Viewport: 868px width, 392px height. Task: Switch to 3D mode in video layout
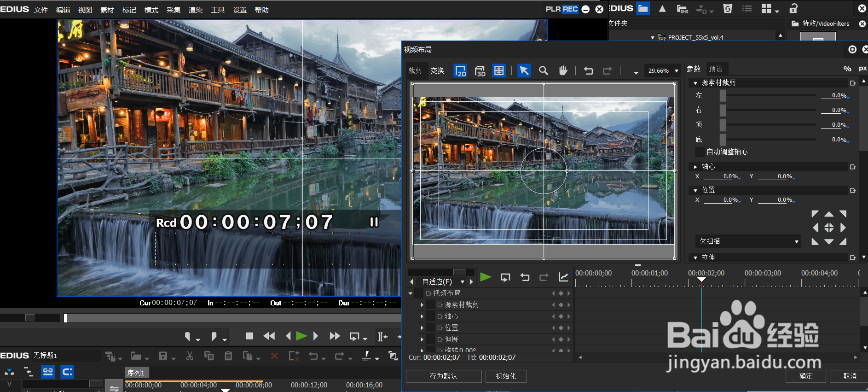[480, 70]
